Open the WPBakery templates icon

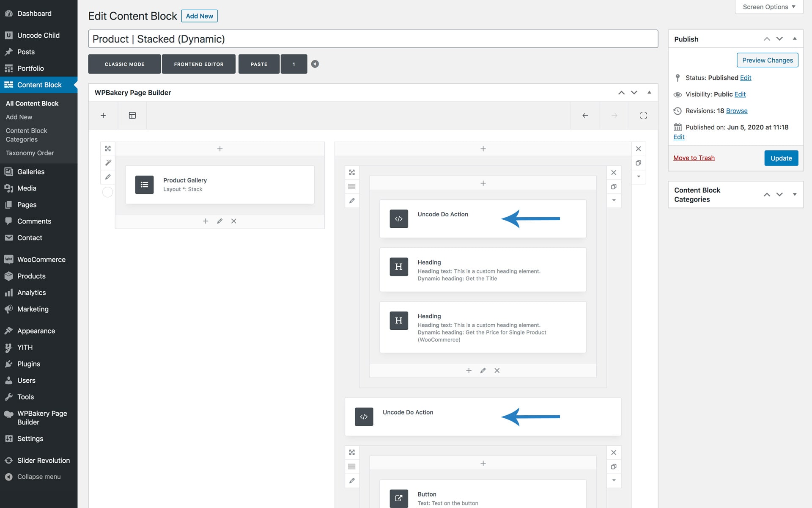pyautogui.click(x=132, y=116)
